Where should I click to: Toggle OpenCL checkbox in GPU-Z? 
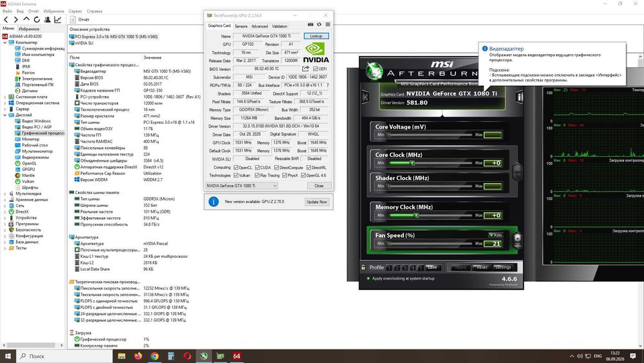(x=236, y=168)
